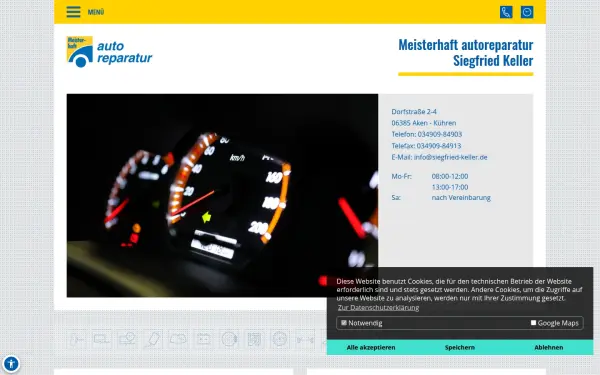600x375 pixels.
Task: Click the speedometer dashboard image
Action: [222, 195]
